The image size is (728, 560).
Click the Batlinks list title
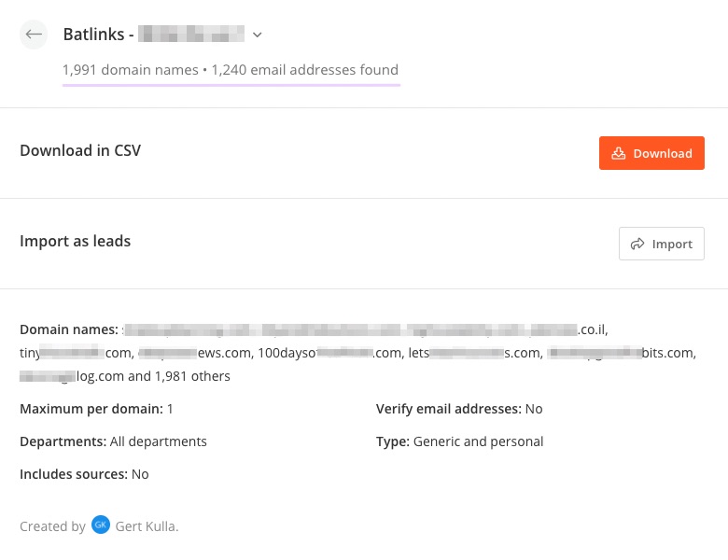(154, 35)
